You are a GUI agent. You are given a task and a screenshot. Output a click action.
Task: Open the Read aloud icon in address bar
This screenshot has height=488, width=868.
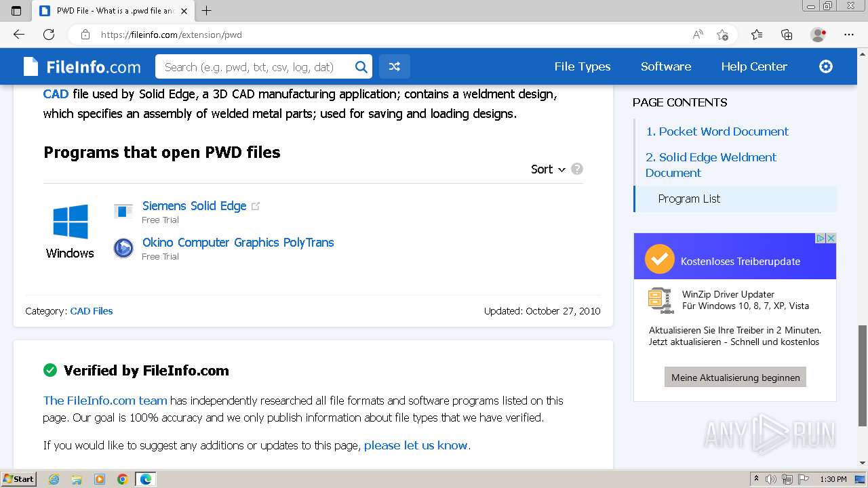coord(698,35)
